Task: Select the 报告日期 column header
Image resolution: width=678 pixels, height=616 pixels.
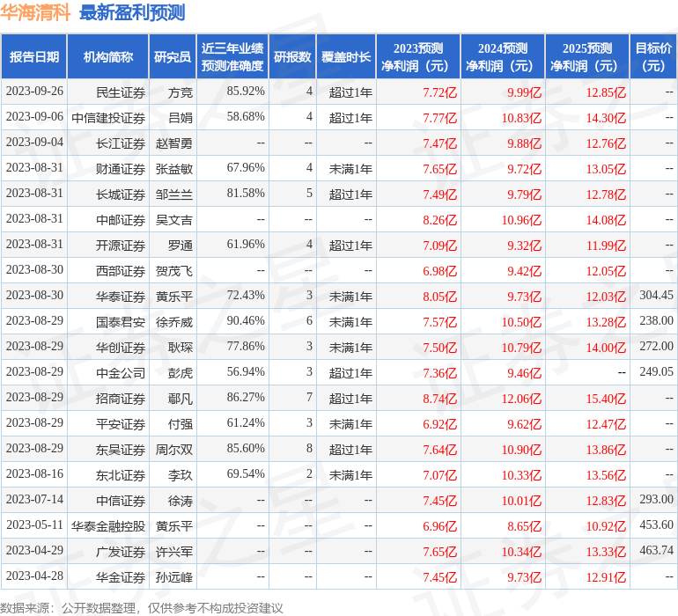Action: (x=34, y=57)
